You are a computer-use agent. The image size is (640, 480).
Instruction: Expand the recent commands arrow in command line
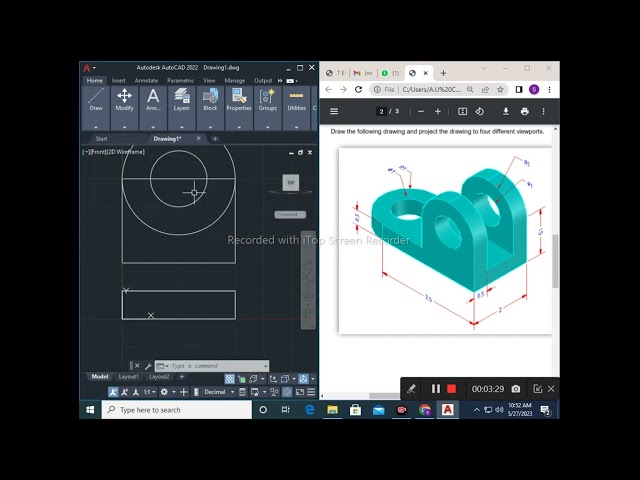266,366
